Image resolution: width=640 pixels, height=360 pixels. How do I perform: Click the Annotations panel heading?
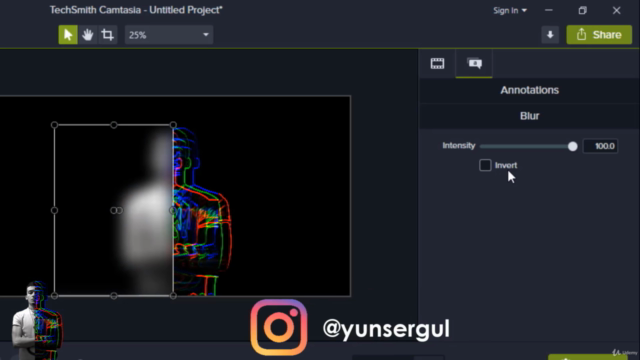coord(529,90)
